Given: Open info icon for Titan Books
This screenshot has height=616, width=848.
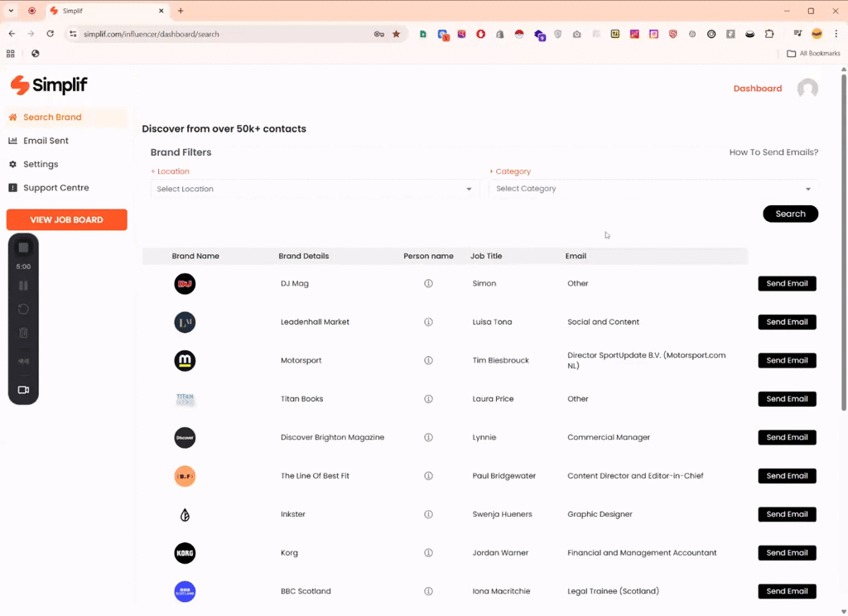Looking at the screenshot, I should (x=428, y=398).
